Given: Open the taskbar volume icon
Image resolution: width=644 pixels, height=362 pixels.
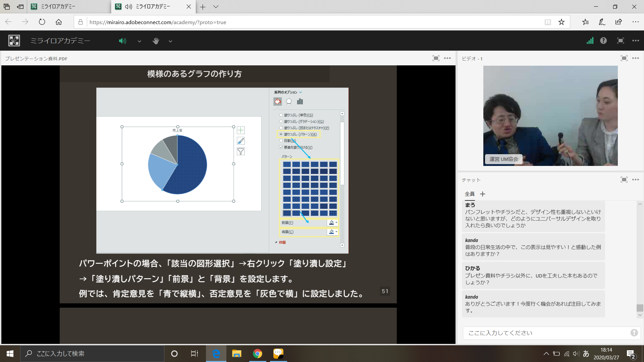Looking at the screenshot, I should (x=576, y=354).
